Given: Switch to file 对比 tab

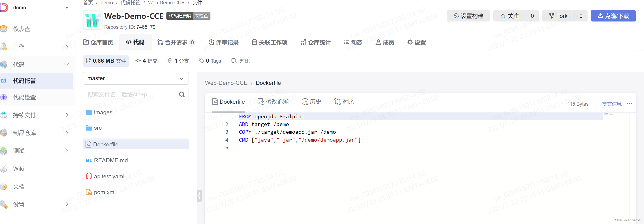Looking at the screenshot, I should tap(344, 102).
